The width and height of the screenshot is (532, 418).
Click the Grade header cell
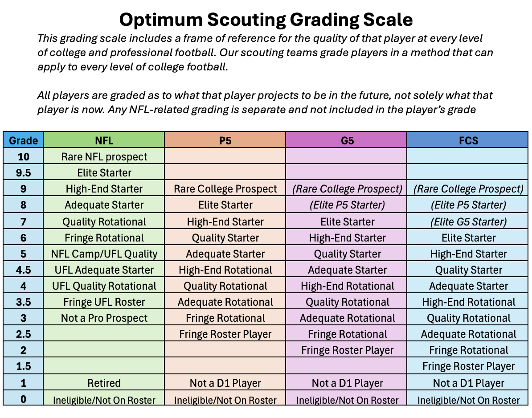[x=24, y=140]
